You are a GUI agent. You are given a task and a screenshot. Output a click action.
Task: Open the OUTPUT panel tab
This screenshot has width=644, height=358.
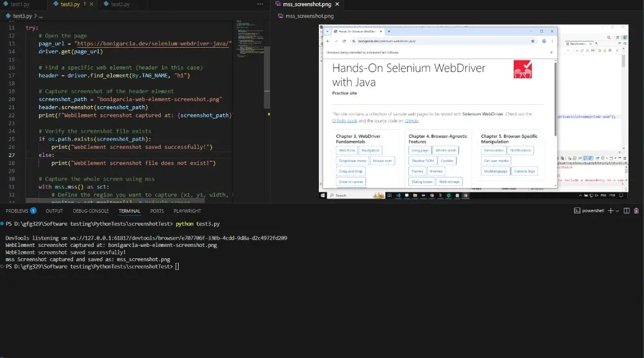(54, 211)
